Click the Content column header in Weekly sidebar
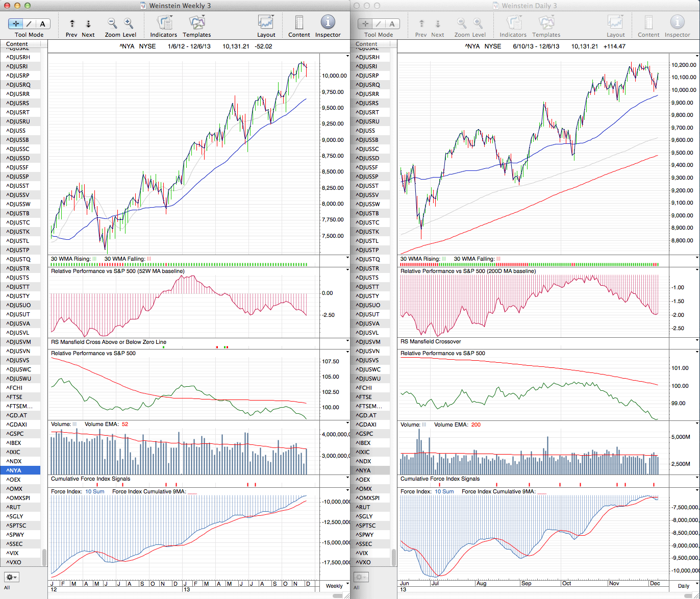This screenshot has height=599, width=700. pos(20,44)
